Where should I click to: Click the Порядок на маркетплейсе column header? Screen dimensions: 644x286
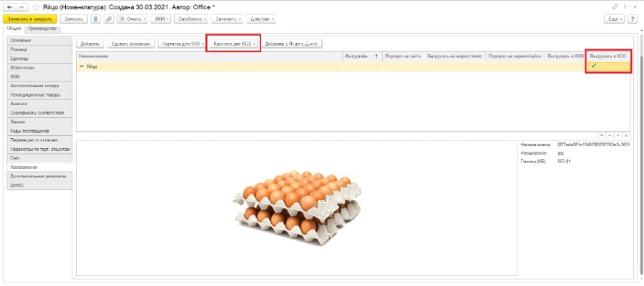pyautogui.click(x=515, y=55)
